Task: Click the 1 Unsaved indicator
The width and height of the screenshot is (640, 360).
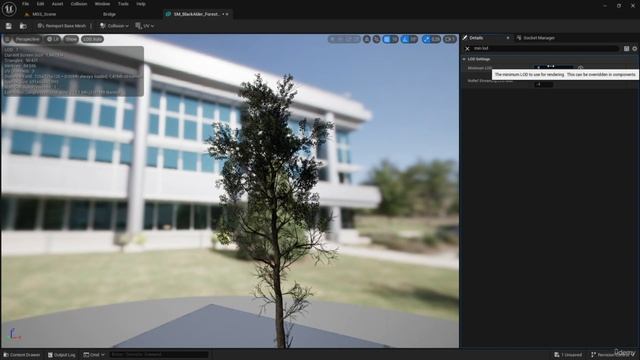Action: [568, 355]
